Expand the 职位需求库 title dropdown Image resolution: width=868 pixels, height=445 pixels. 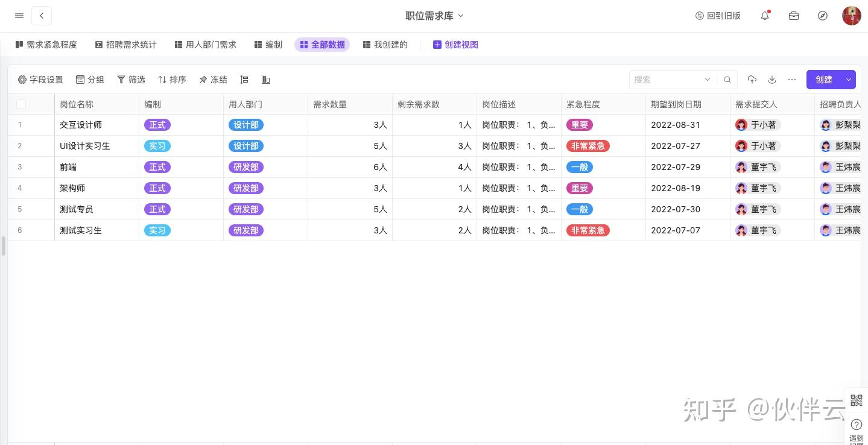(461, 16)
